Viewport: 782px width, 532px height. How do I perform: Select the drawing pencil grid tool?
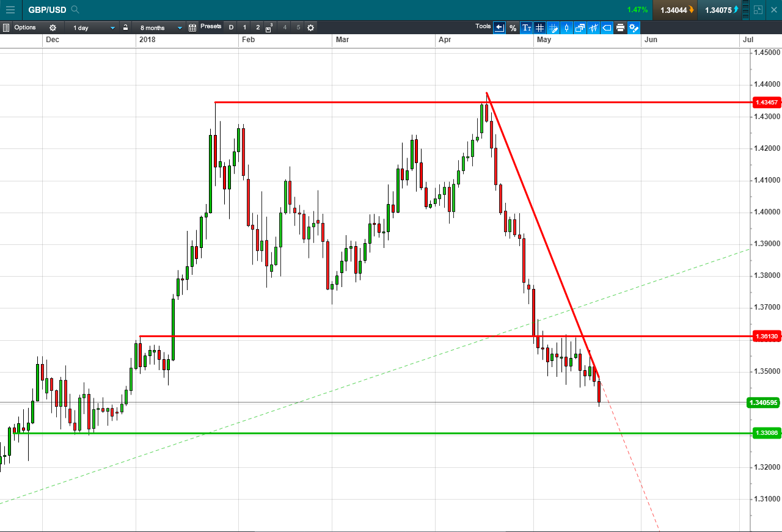click(553, 27)
